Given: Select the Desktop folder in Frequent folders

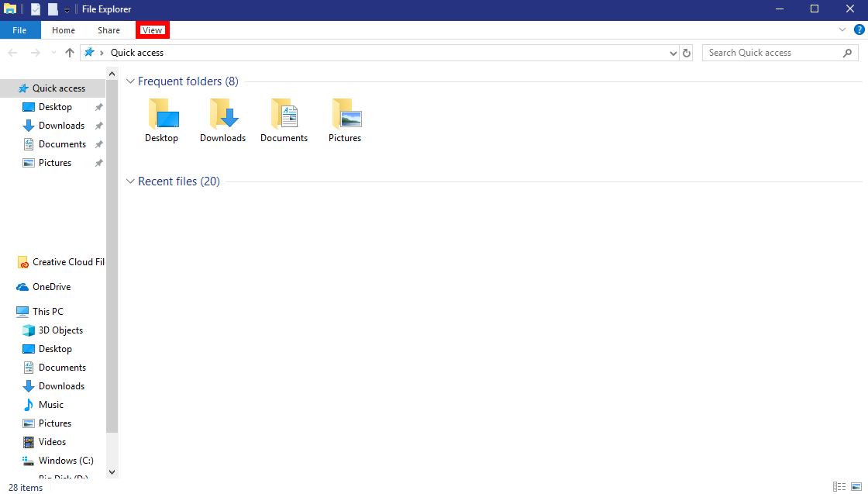Looking at the screenshot, I should (x=162, y=121).
